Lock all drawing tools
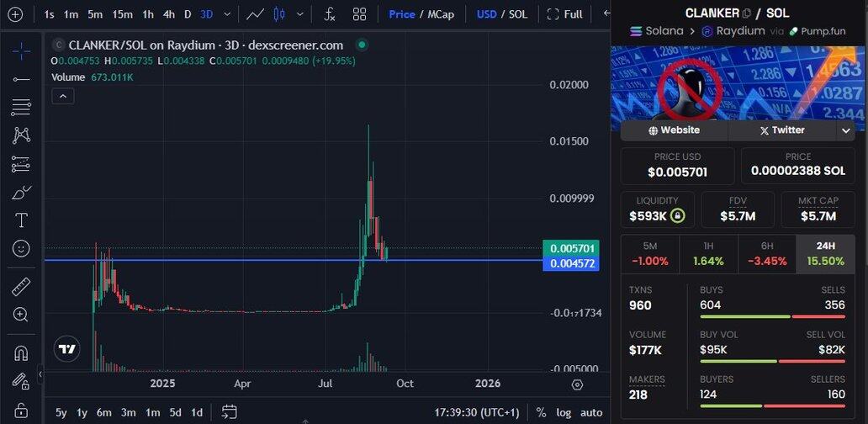 [21, 410]
